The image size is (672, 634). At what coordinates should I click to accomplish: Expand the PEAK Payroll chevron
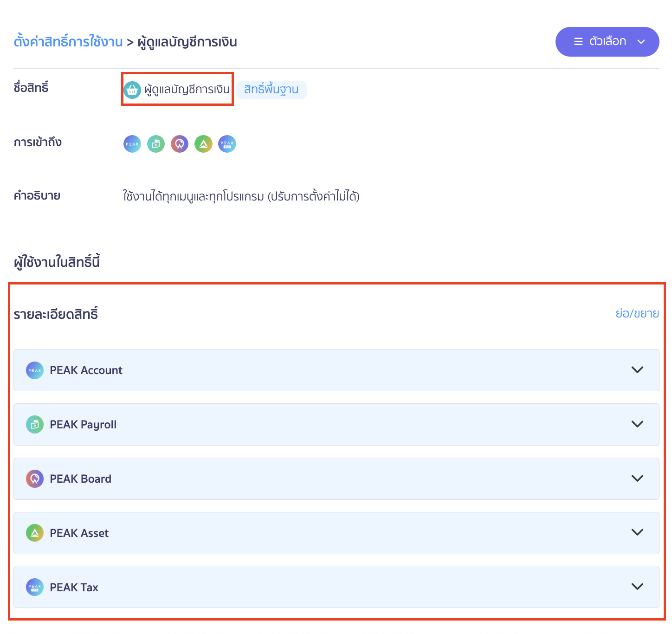tap(638, 424)
